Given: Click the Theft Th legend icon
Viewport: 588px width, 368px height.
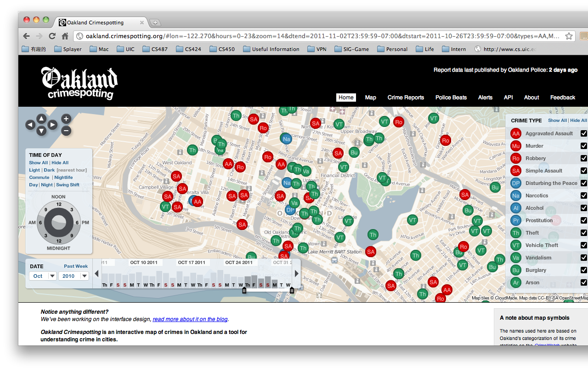Looking at the screenshot, I should point(516,233).
